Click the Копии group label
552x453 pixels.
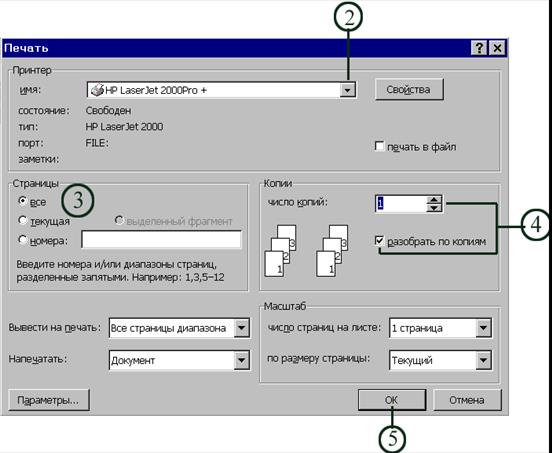pos(278,183)
